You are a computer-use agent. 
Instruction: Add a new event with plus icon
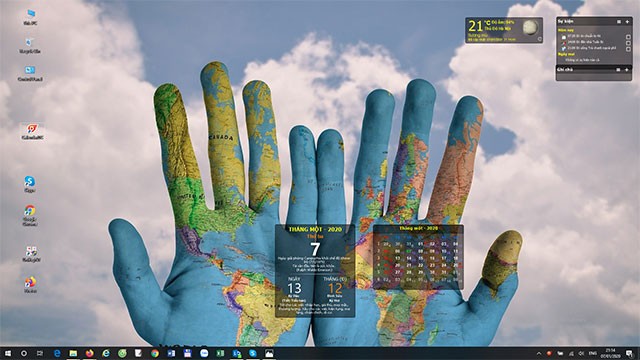tap(627, 22)
